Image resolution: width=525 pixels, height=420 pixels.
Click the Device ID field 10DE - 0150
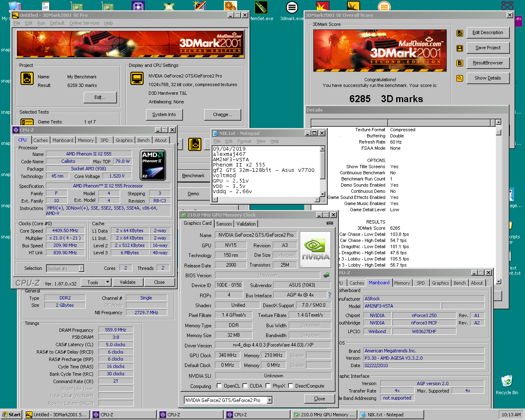[229, 285]
